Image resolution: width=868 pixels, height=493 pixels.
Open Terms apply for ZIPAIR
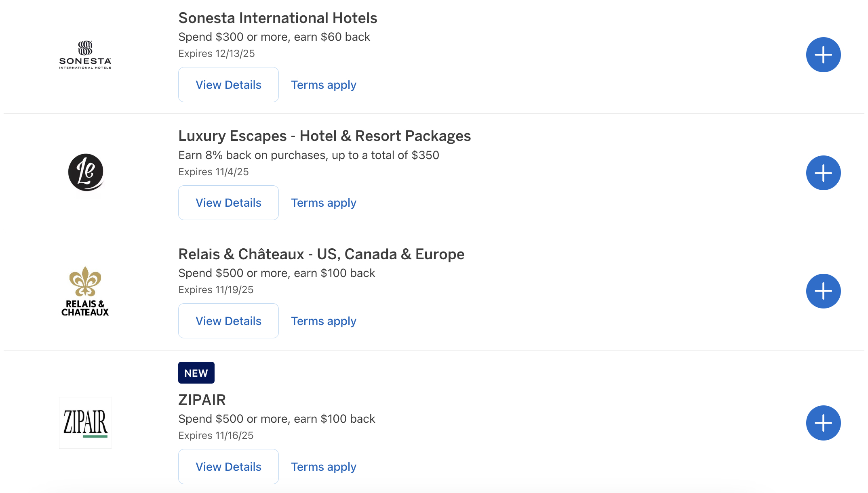(x=324, y=467)
